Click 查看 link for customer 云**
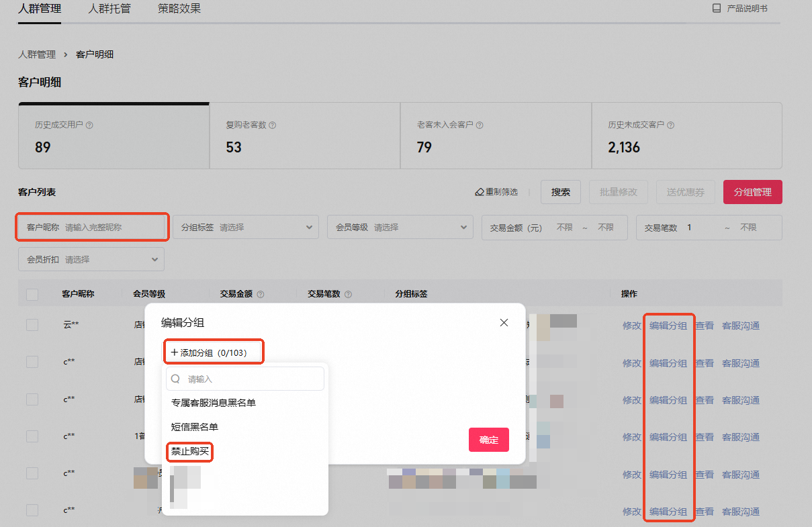Viewport: 812px width, 527px height. click(x=705, y=326)
